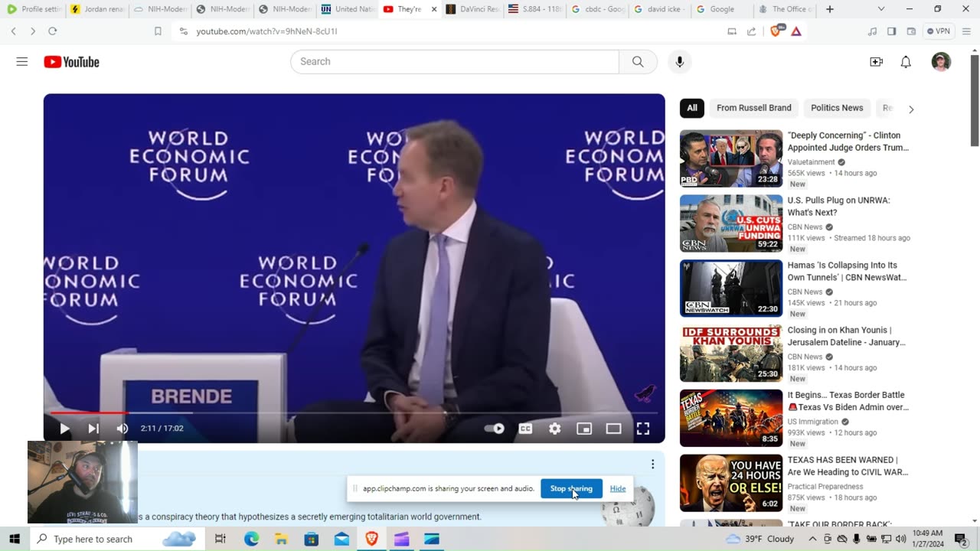Click the browser forward arrow
This screenshot has width=980, height=551.
click(32, 31)
